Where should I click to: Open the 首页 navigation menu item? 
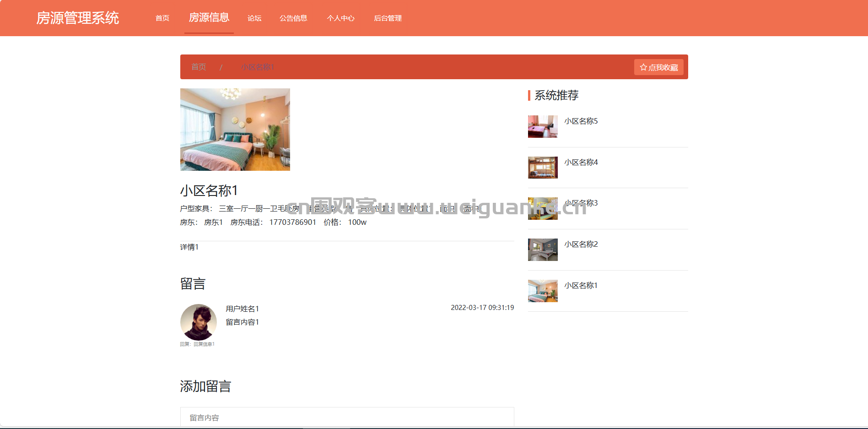point(162,18)
